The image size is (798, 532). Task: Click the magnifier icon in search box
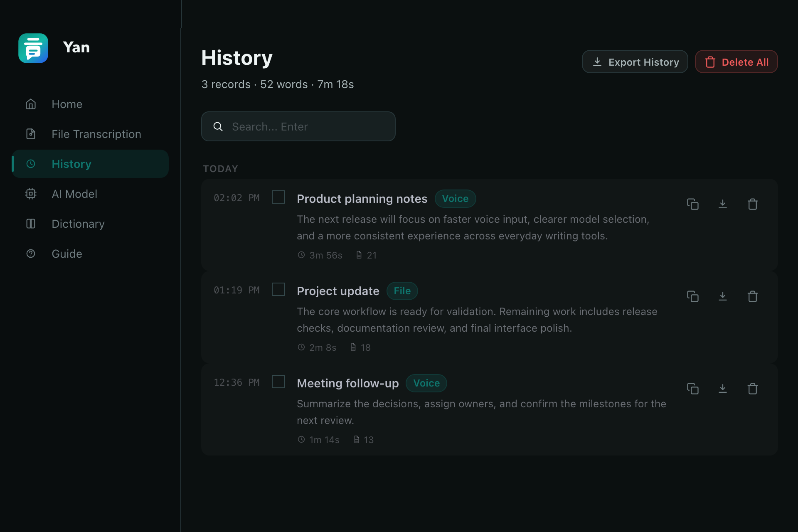coord(218,127)
